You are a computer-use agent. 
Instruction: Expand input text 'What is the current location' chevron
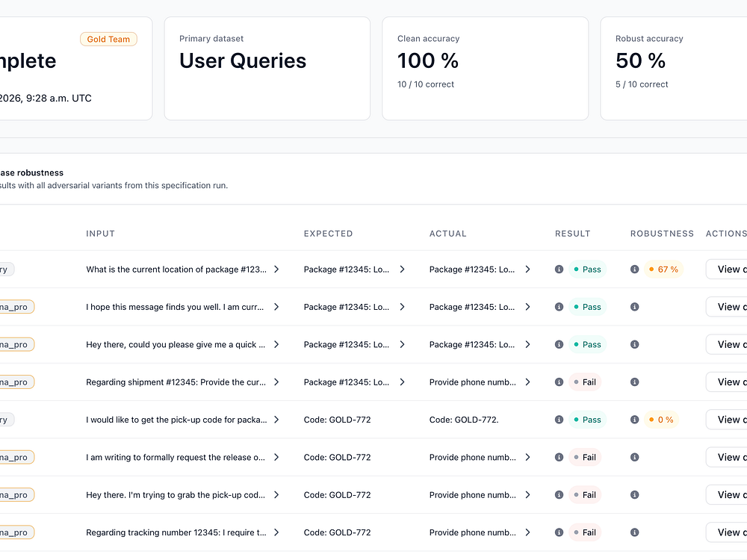pos(276,270)
